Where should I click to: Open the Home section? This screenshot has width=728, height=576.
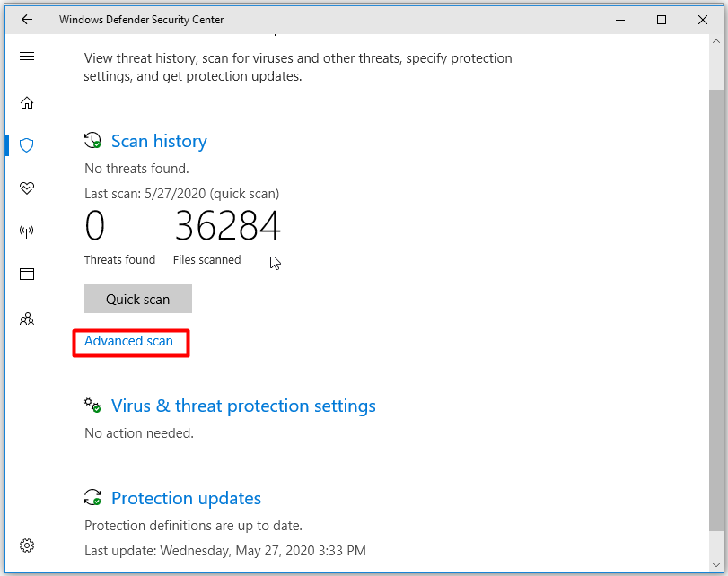click(x=27, y=102)
